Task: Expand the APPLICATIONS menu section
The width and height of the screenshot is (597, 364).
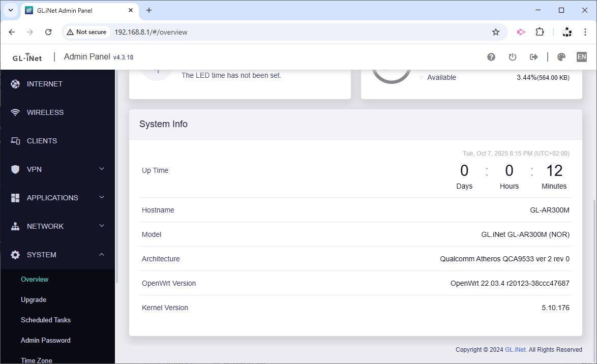Action: pyautogui.click(x=57, y=198)
